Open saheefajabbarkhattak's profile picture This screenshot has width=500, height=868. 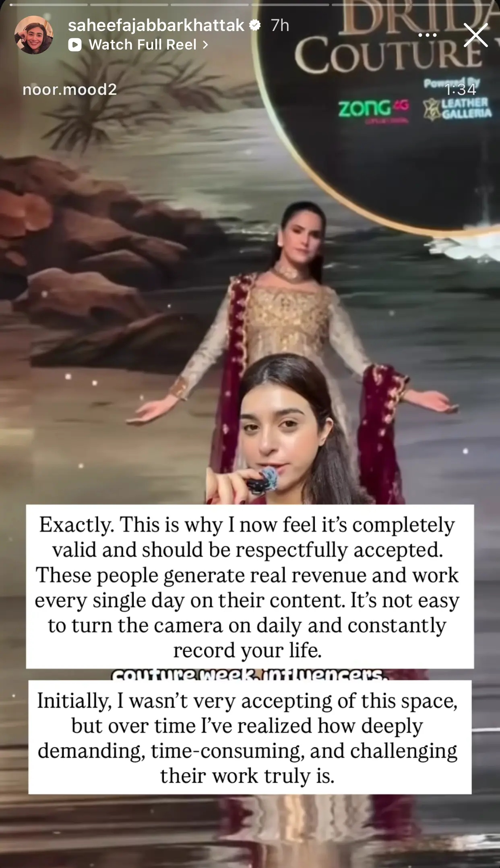coord(34,35)
